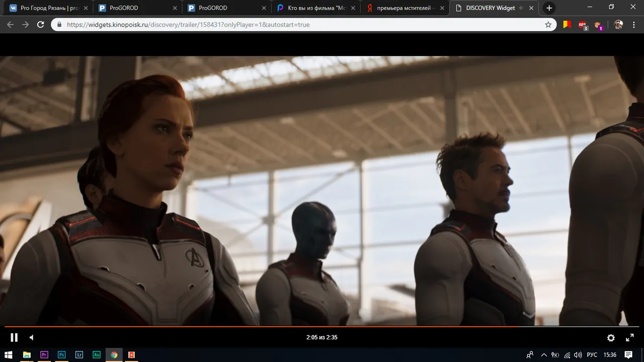Open the Chrome three-dot menu
Screen dimensions: 644x362
(634, 25)
